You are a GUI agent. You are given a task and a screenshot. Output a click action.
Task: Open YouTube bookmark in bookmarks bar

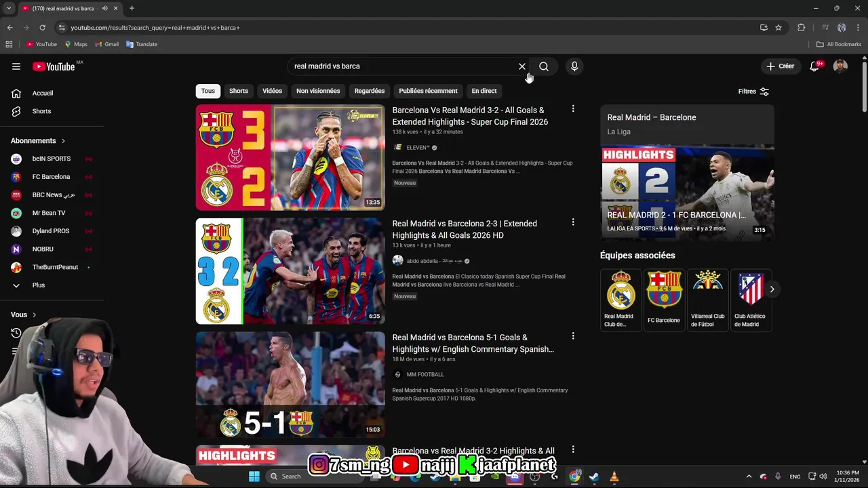pos(41,44)
